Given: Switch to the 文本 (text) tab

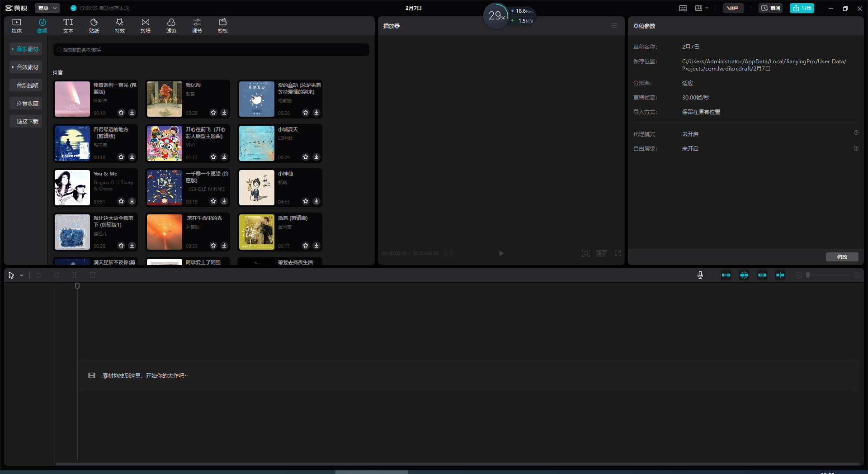Looking at the screenshot, I should [x=68, y=26].
